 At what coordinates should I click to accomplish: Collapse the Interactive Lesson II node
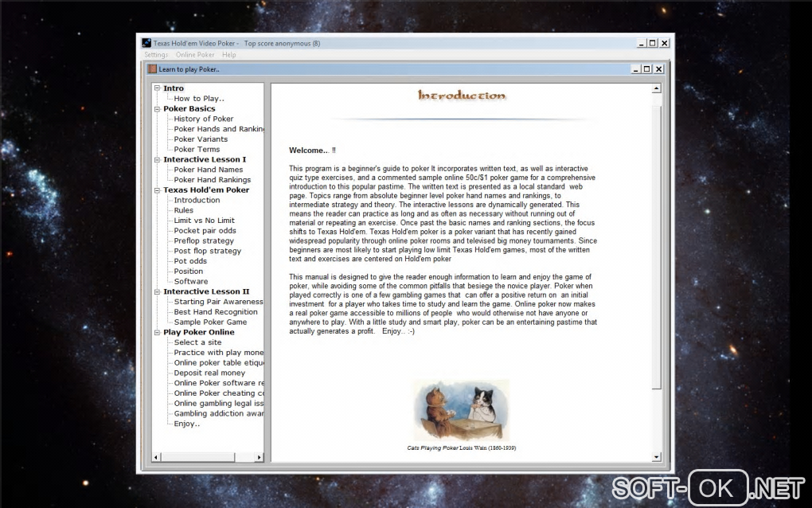(157, 291)
